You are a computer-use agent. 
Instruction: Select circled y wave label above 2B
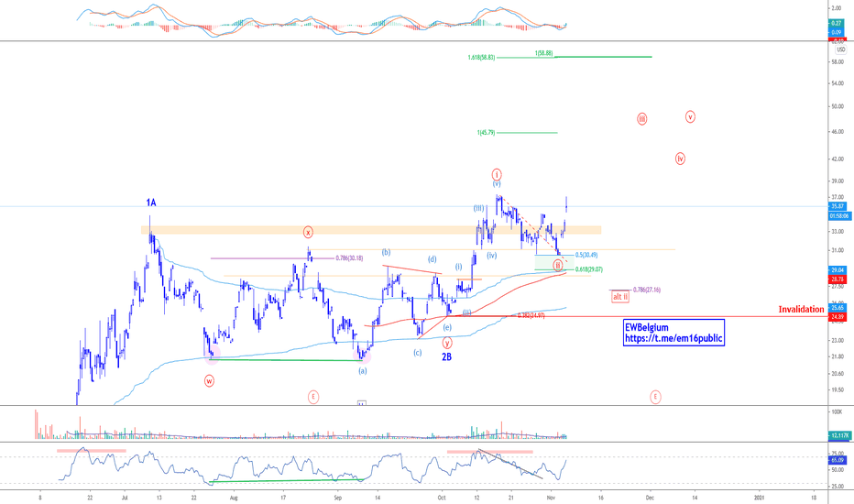click(x=447, y=343)
